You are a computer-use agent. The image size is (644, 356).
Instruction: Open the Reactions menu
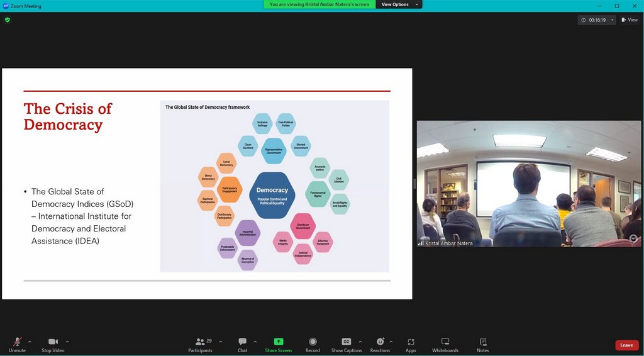point(379,344)
